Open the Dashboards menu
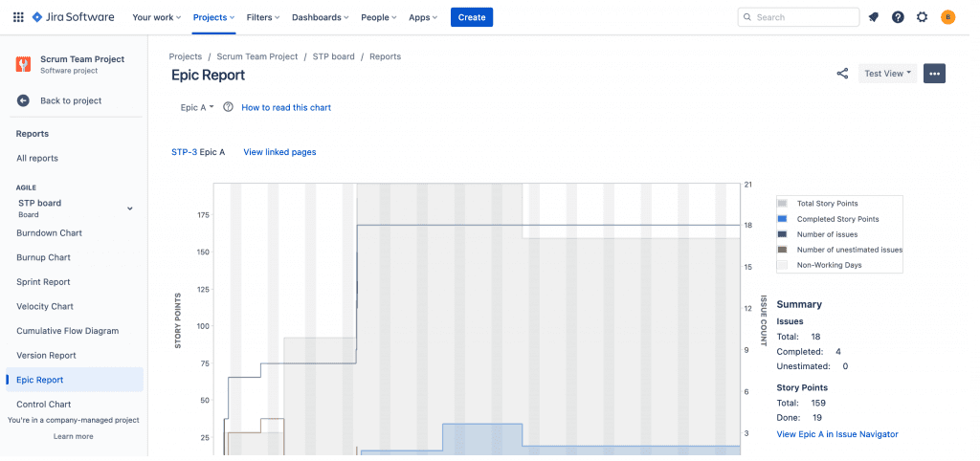 tap(320, 17)
